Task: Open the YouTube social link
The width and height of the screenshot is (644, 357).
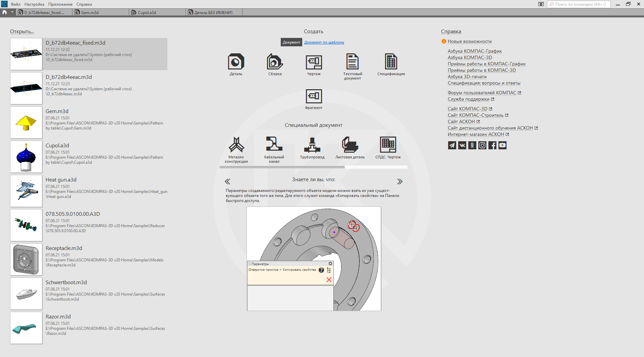Action: click(502, 145)
